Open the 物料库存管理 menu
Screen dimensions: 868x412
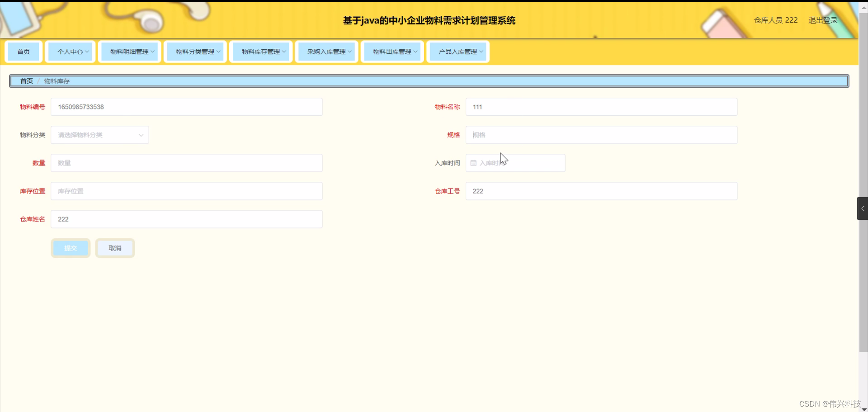pyautogui.click(x=261, y=52)
